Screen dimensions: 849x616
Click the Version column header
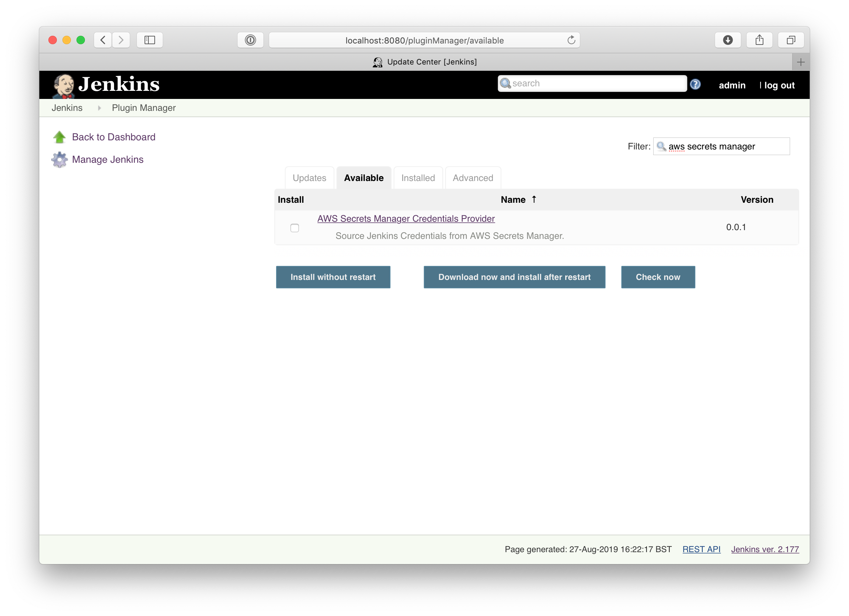(x=757, y=200)
